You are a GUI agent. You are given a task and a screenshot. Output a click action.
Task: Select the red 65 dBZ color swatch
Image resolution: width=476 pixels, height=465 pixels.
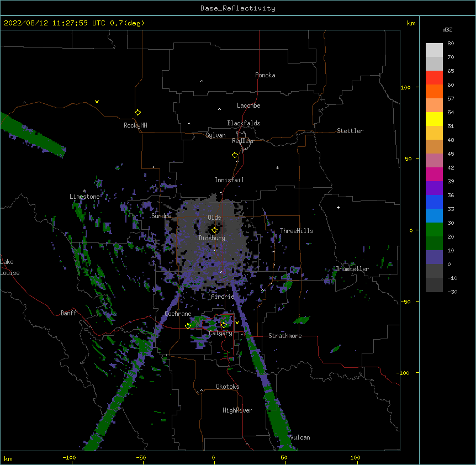(434, 77)
